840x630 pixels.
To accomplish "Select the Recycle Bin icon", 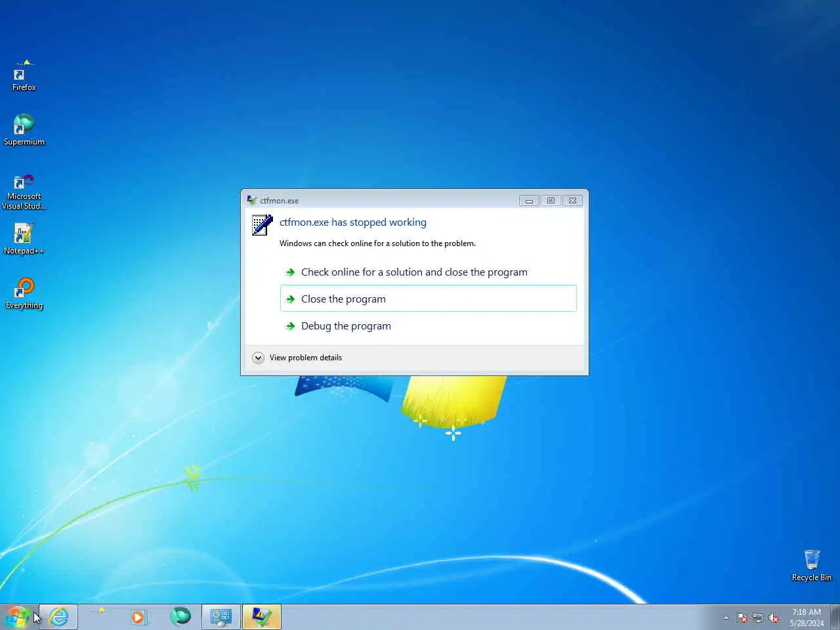I will coord(811,566).
